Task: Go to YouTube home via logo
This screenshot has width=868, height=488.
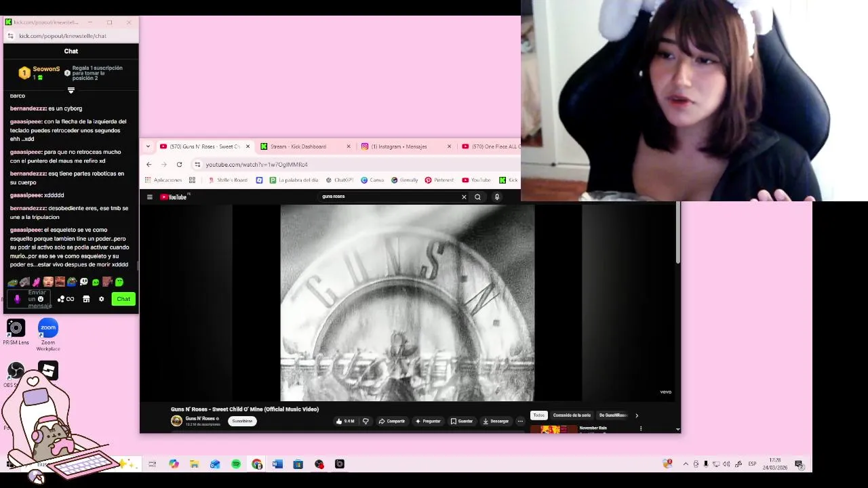Action: coord(174,197)
